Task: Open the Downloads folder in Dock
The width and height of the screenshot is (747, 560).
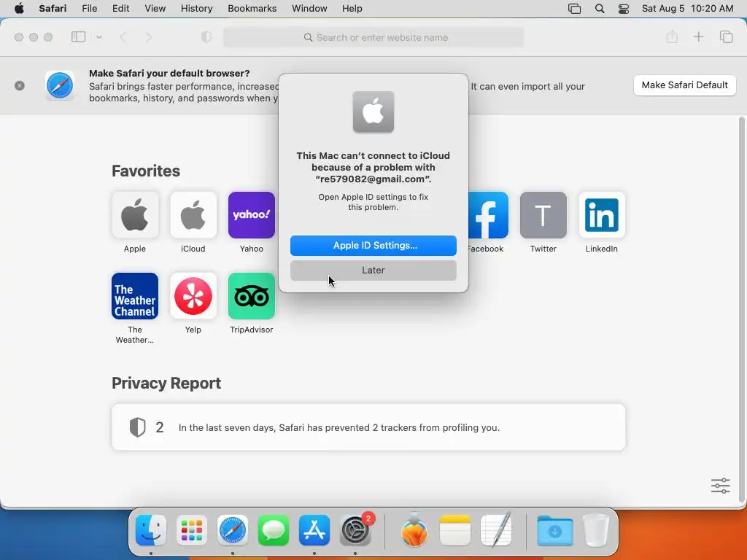Action: (555, 530)
